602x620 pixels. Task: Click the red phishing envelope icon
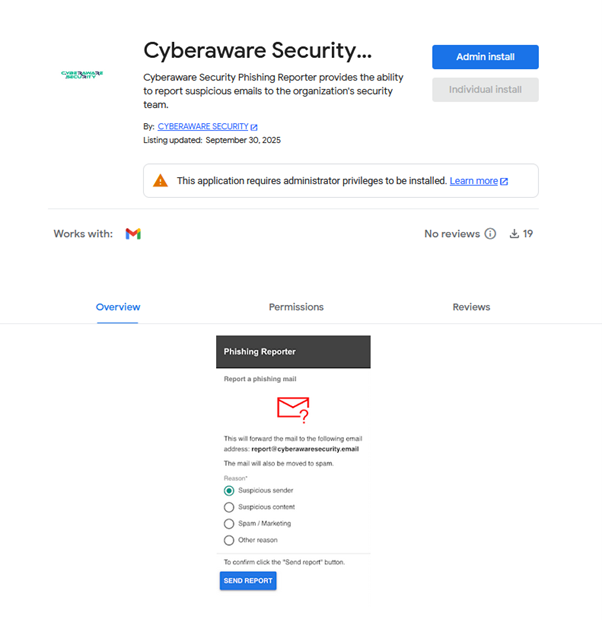tap(292, 408)
